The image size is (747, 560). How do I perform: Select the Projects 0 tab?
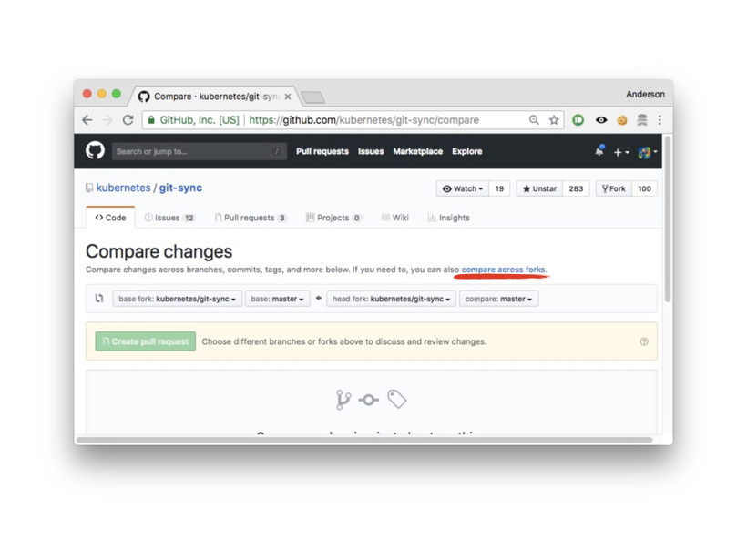coord(333,218)
